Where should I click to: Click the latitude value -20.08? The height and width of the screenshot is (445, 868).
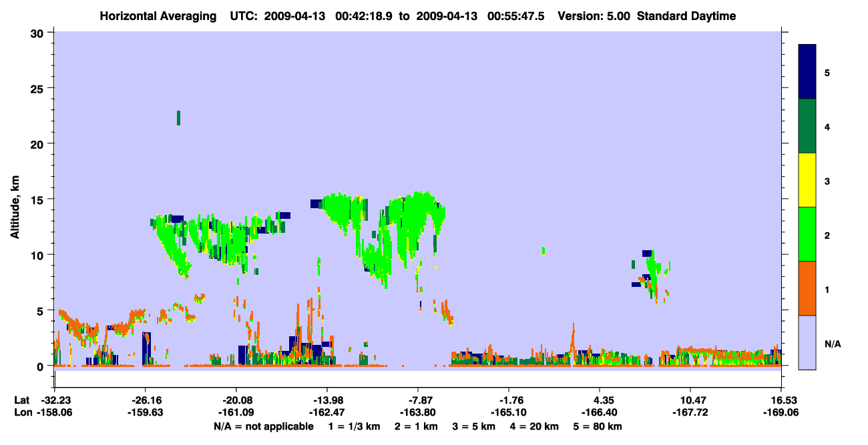click(x=236, y=400)
